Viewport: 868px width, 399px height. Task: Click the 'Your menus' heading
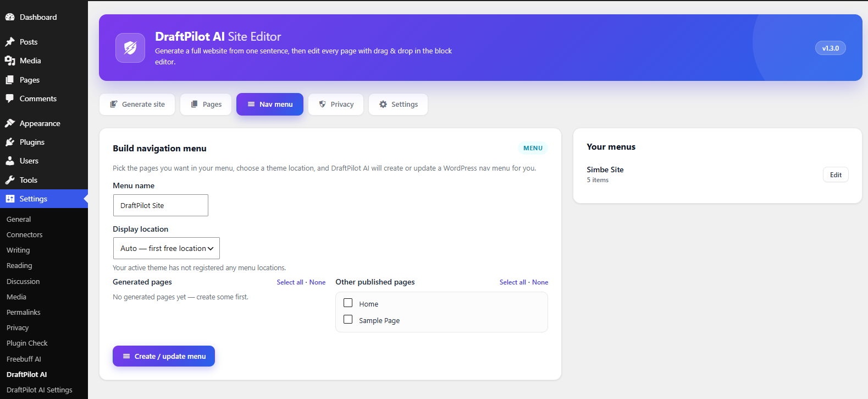[x=611, y=147]
